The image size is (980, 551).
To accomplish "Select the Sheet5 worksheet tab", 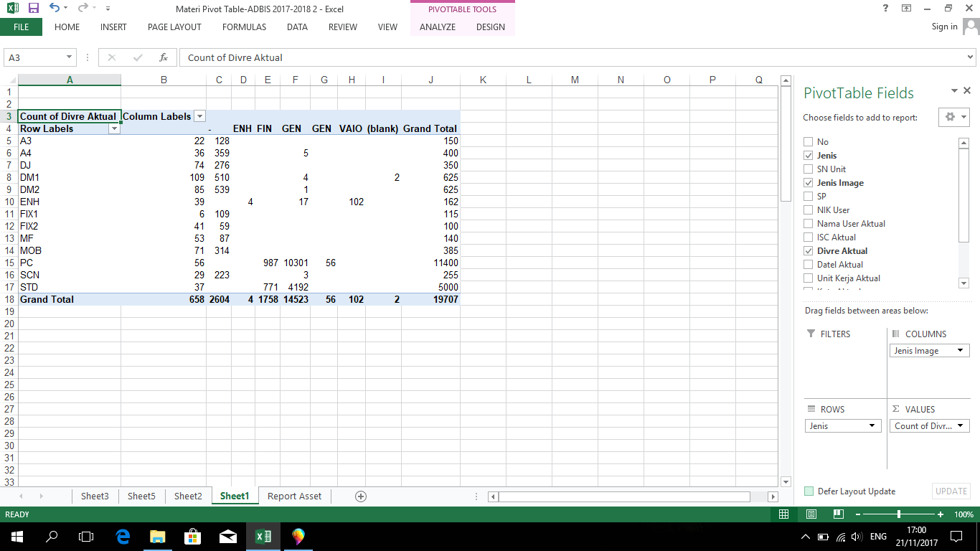I will click(x=141, y=496).
